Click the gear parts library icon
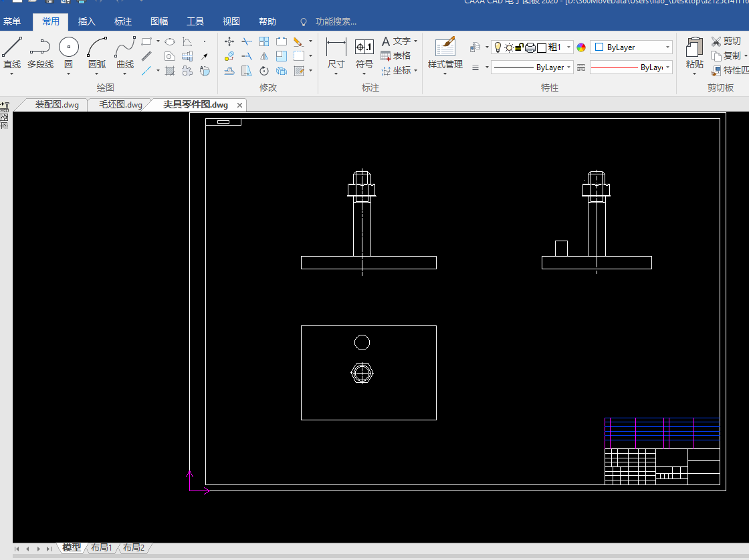This screenshot has height=560, width=749. 187,71
